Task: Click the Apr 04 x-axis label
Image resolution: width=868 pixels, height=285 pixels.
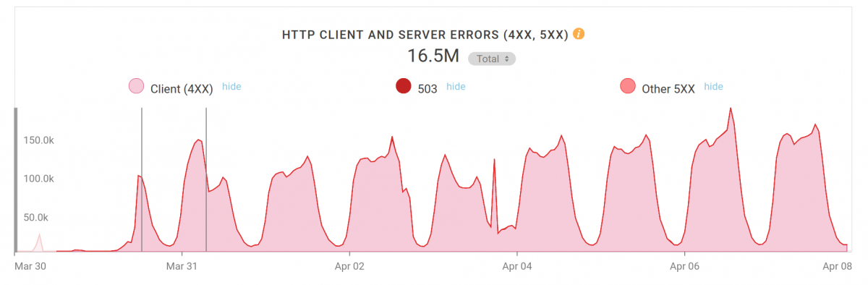Action: (x=516, y=266)
